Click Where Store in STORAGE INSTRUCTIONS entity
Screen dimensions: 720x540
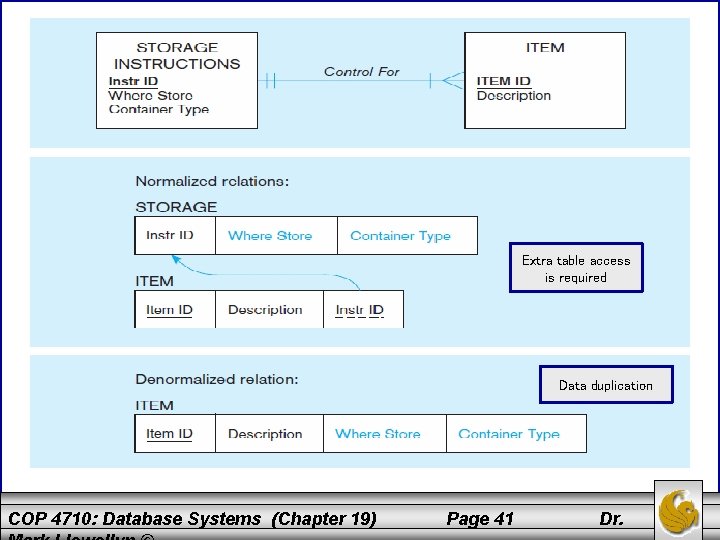tap(150, 96)
